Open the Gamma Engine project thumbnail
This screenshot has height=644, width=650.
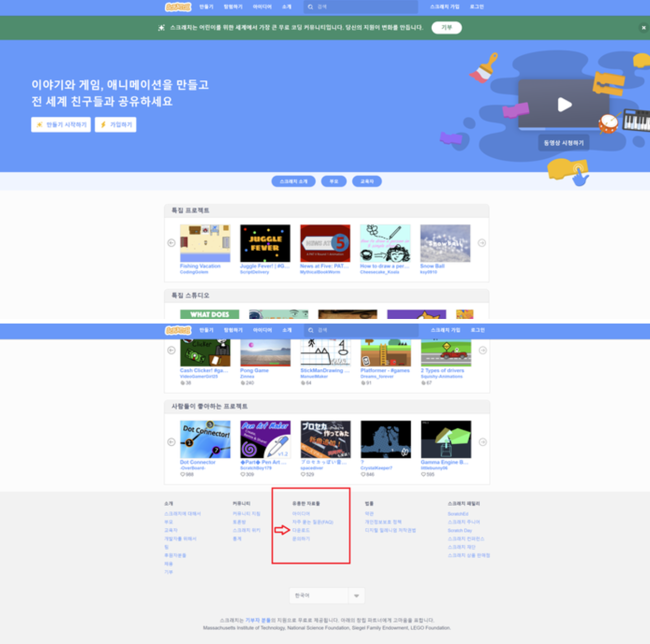click(x=446, y=439)
